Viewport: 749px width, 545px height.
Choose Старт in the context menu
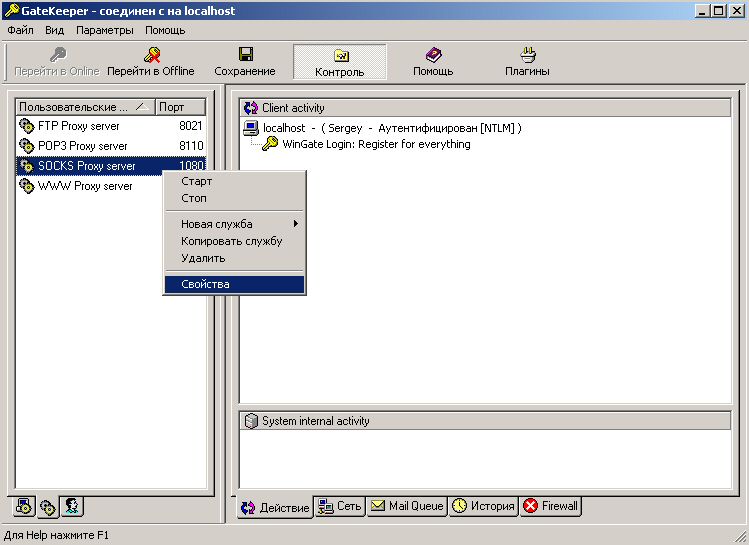(234, 181)
